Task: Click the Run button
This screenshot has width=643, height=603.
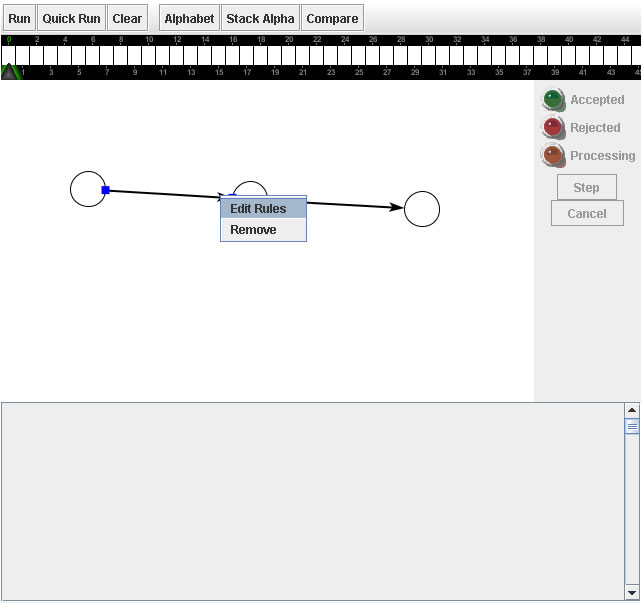Action: (19, 18)
